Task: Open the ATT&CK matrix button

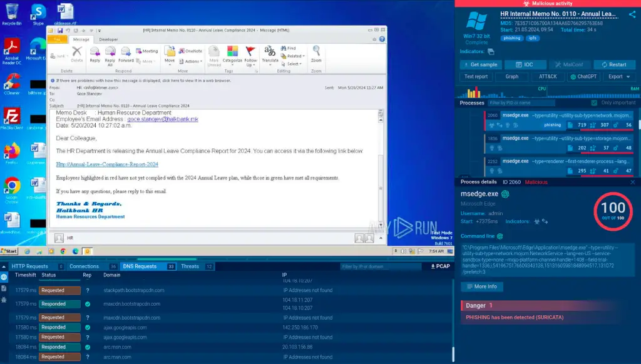Action: (x=548, y=76)
